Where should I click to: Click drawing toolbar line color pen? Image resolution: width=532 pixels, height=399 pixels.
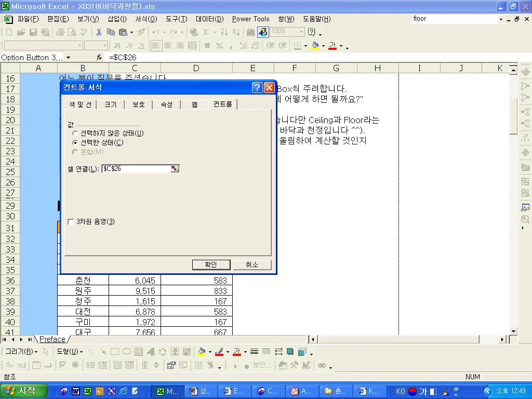[219, 352]
